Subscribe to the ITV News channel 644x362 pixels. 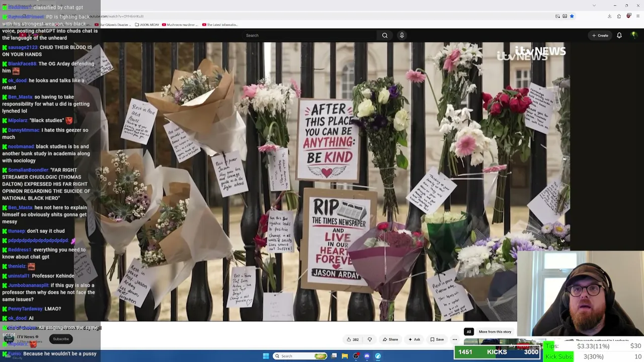point(61,339)
